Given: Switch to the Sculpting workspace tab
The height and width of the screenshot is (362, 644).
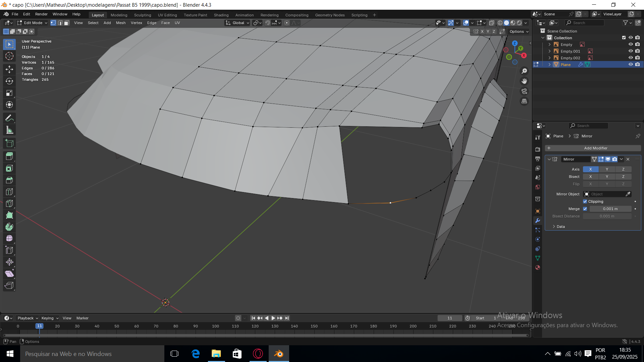Looking at the screenshot, I should click(x=143, y=15).
